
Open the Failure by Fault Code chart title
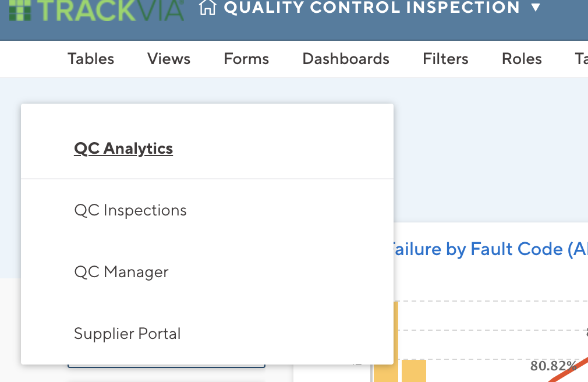pos(486,249)
